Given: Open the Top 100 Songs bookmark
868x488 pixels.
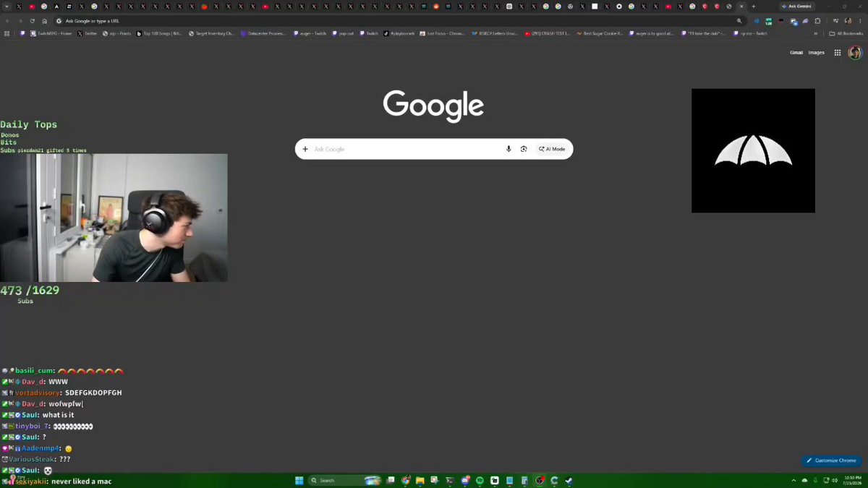Looking at the screenshot, I should point(158,33).
